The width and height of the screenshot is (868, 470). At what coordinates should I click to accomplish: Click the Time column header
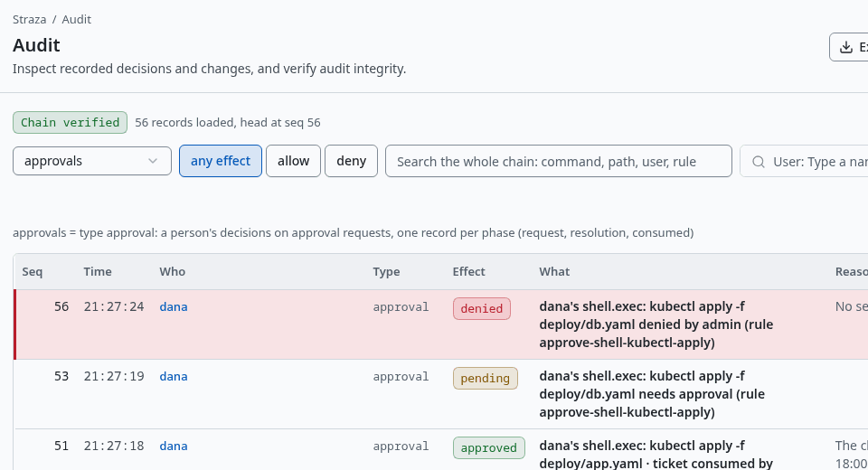[x=98, y=271]
